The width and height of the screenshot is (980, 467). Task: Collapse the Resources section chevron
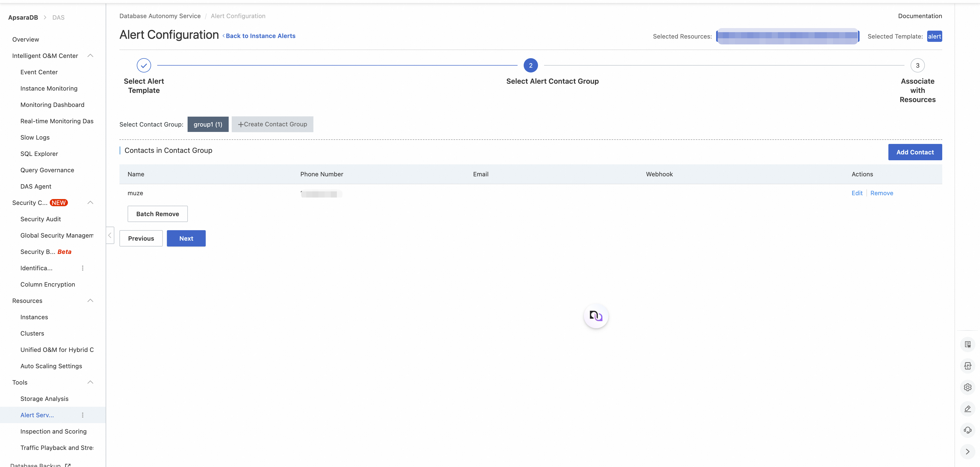click(90, 301)
